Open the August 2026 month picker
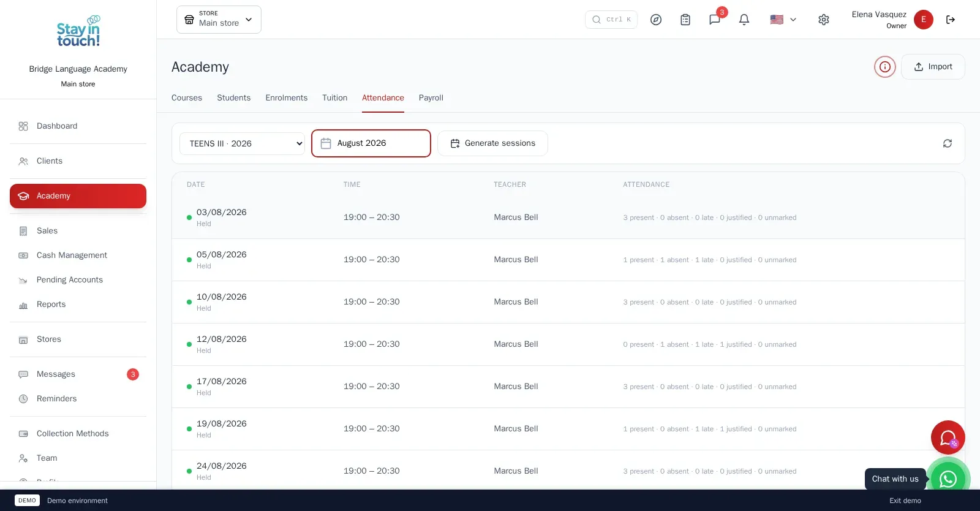980x511 pixels. 371,143
